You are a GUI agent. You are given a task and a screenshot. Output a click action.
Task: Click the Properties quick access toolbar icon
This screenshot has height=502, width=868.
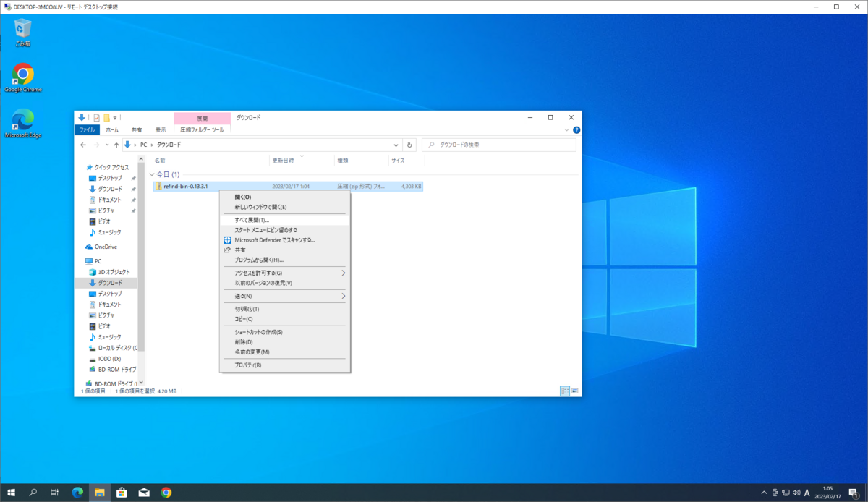[x=96, y=117]
